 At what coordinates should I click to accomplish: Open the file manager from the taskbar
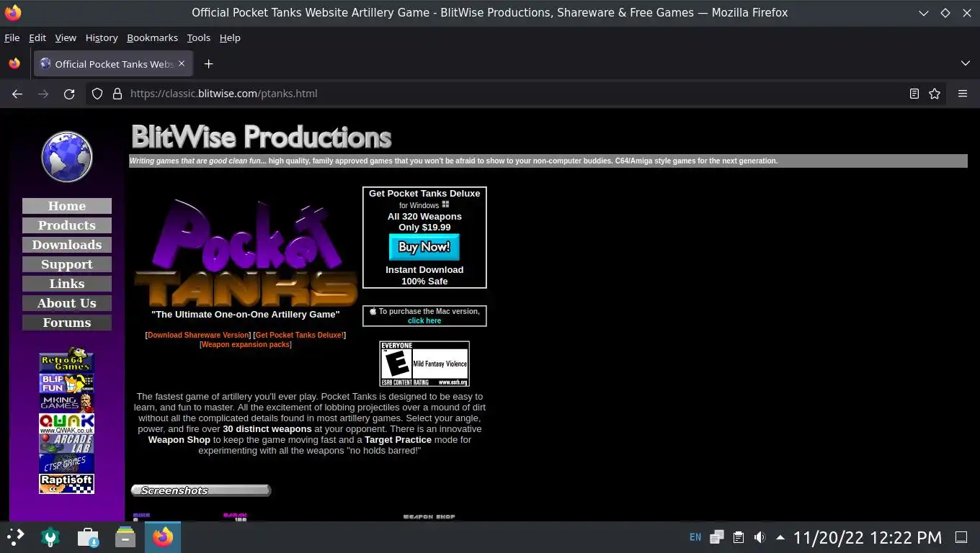(125, 536)
